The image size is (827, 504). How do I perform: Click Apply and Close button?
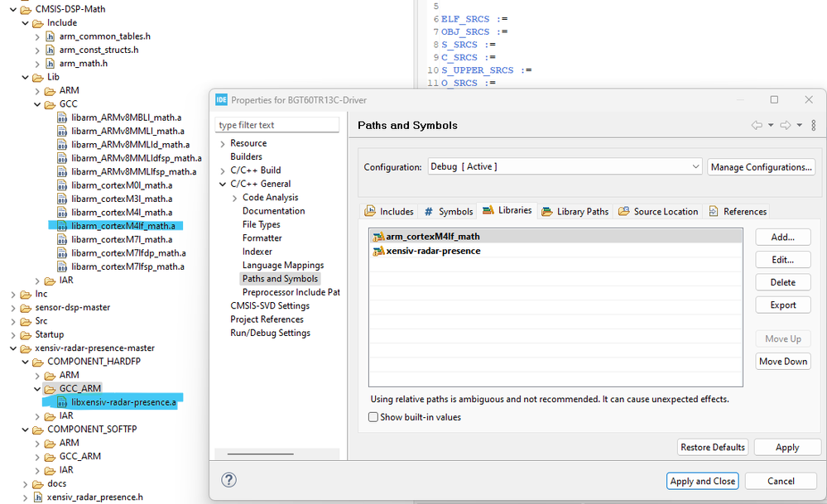click(x=703, y=481)
